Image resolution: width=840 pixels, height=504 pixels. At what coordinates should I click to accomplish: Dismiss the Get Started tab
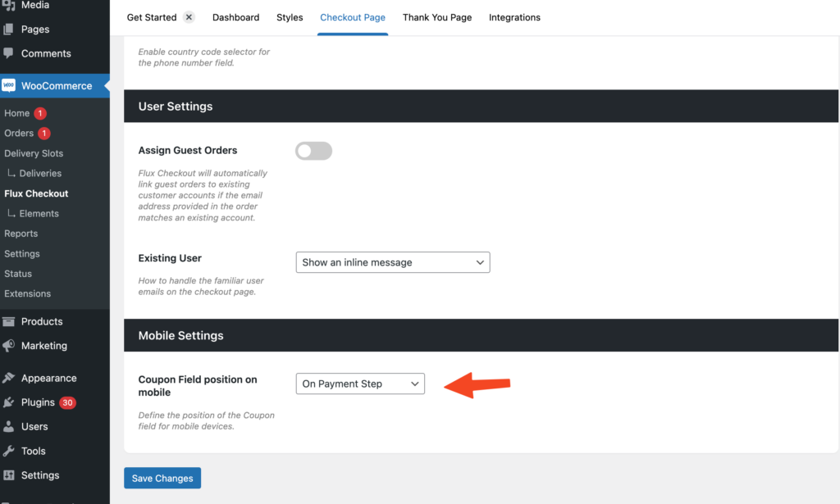point(187,16)
